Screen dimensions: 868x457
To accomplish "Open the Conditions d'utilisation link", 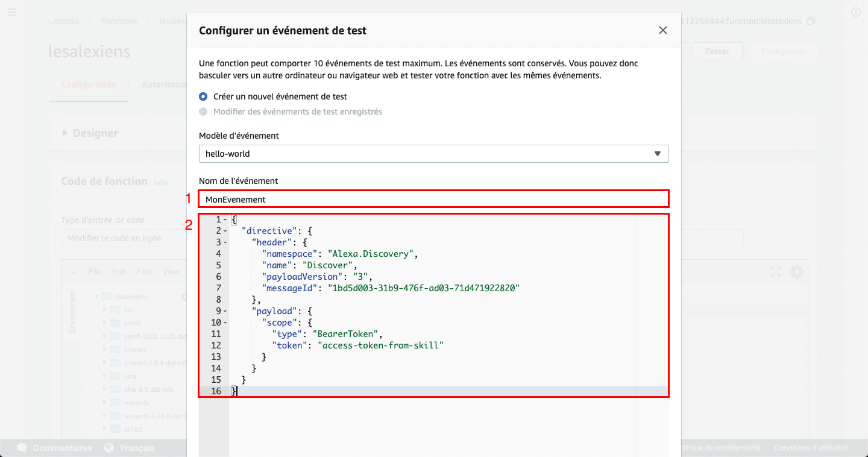I will (x=811, y=448).
